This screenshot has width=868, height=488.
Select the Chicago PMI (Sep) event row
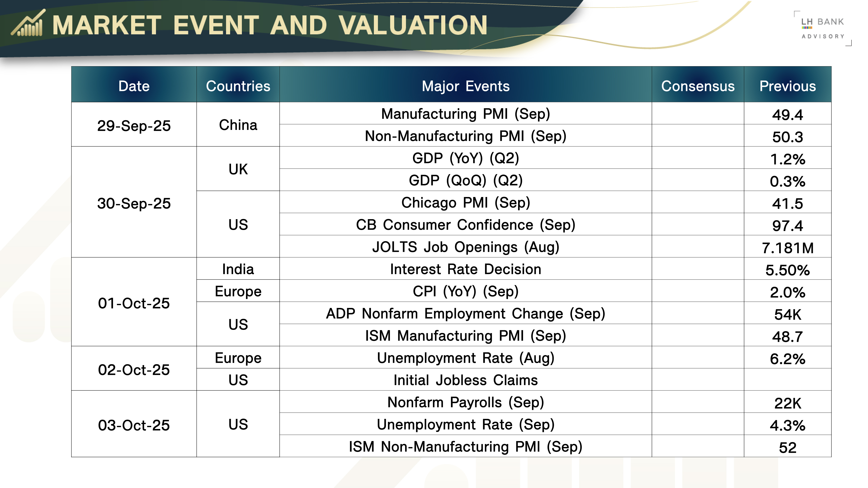(465, 202)
